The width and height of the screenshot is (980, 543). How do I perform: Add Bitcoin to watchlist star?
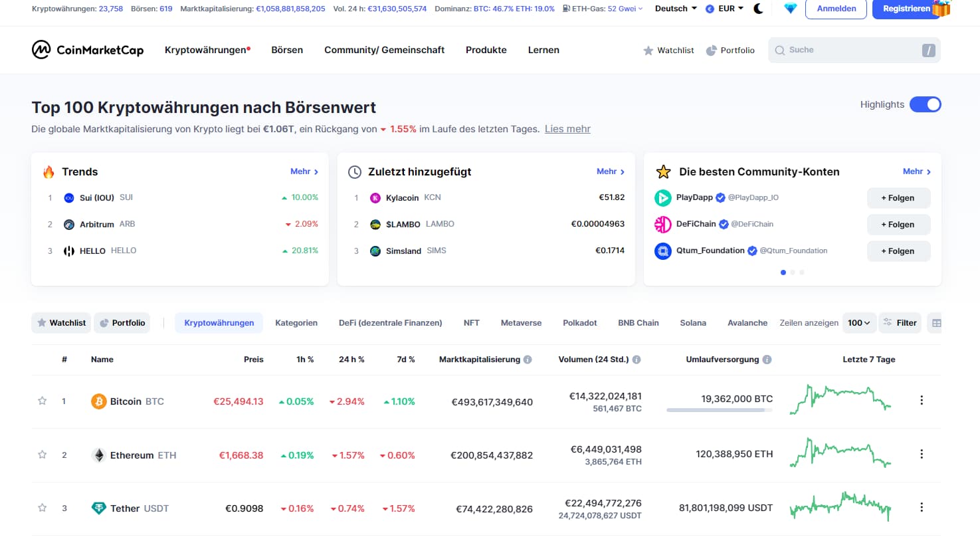coord(43,401)
